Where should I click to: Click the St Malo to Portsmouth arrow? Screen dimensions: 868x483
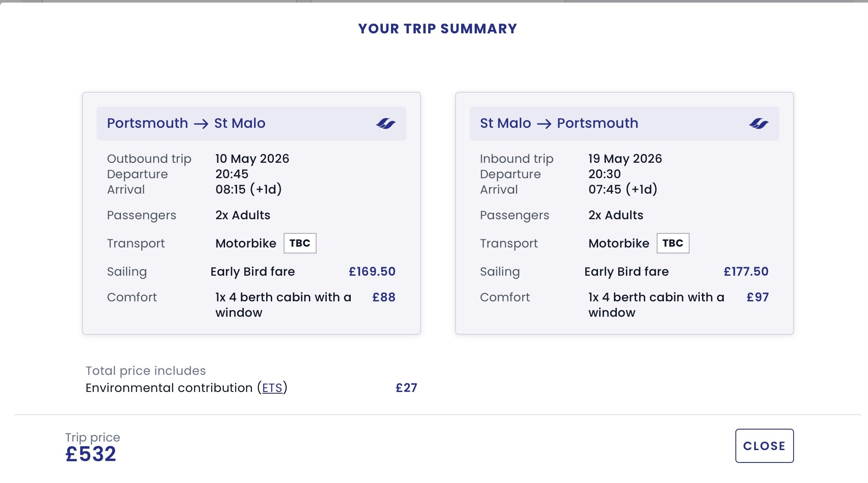click(x=544, y=124)
